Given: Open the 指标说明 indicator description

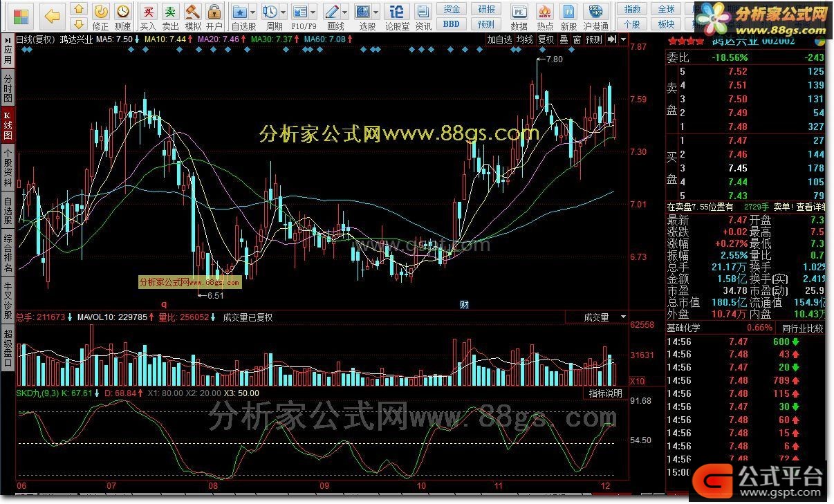Looking at the screenshot, I should click(605, 393).
